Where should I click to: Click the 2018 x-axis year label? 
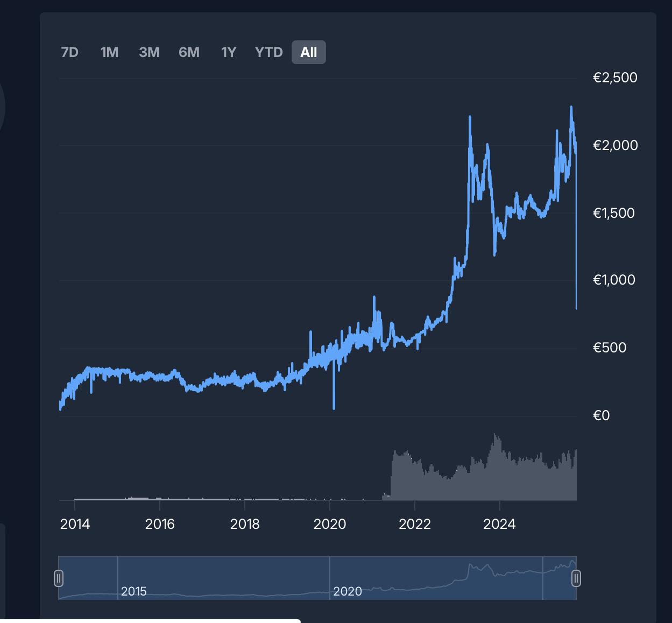click(245, 524)
